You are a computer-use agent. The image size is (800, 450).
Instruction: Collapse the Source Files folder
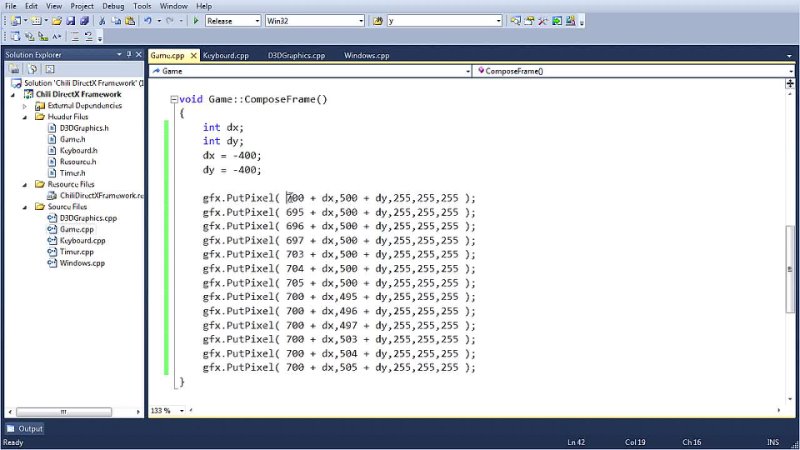24,207
